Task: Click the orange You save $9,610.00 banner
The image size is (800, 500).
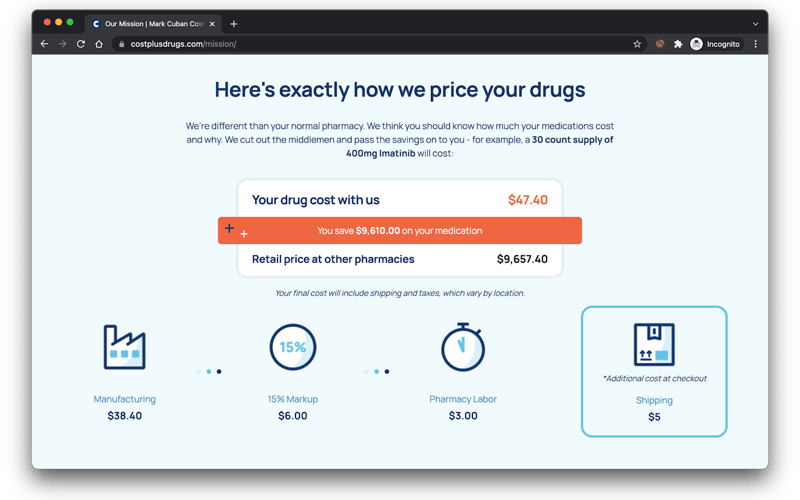Action: click(x=399, y=231)
